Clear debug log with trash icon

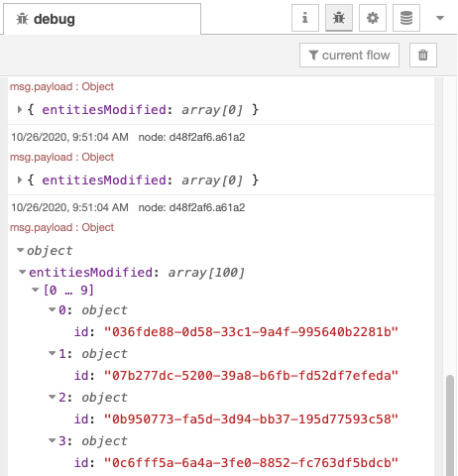tap(423, 55)
